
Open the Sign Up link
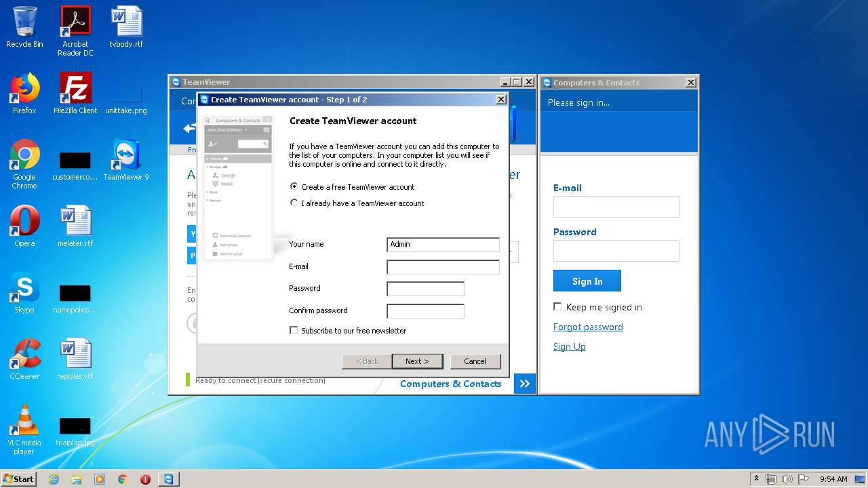point(570,346)
